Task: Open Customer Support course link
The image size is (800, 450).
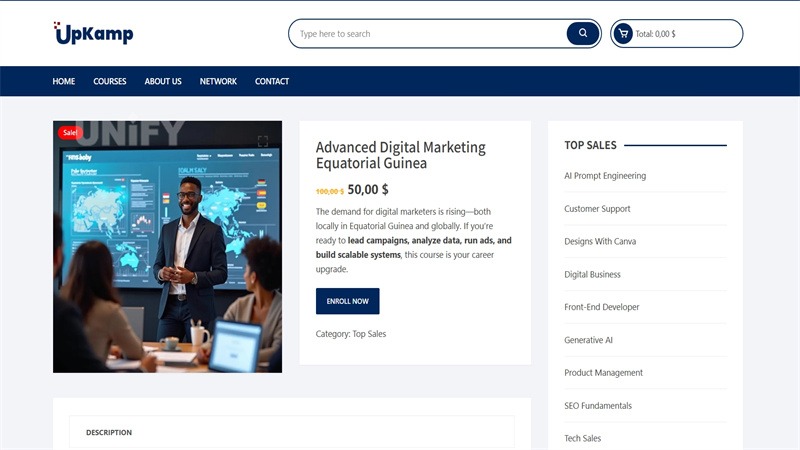Action: 597,209
